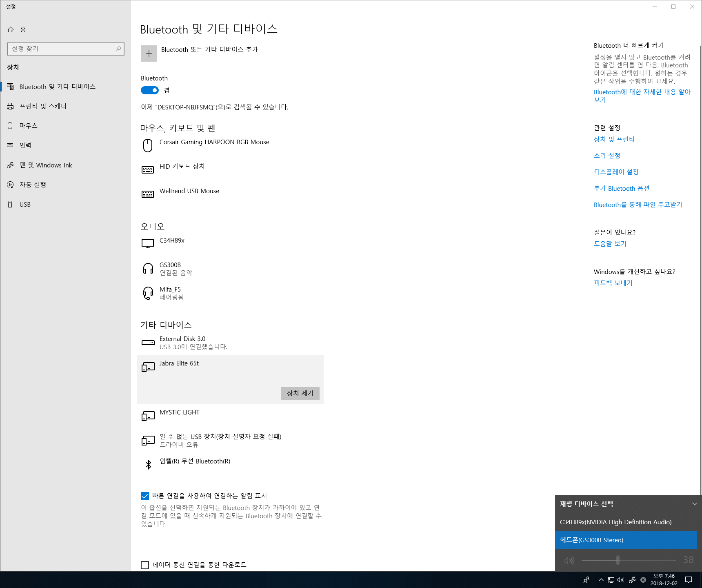Click the GS300B headphones icon
Screen dimensions: 702x588
pos(148,268)
